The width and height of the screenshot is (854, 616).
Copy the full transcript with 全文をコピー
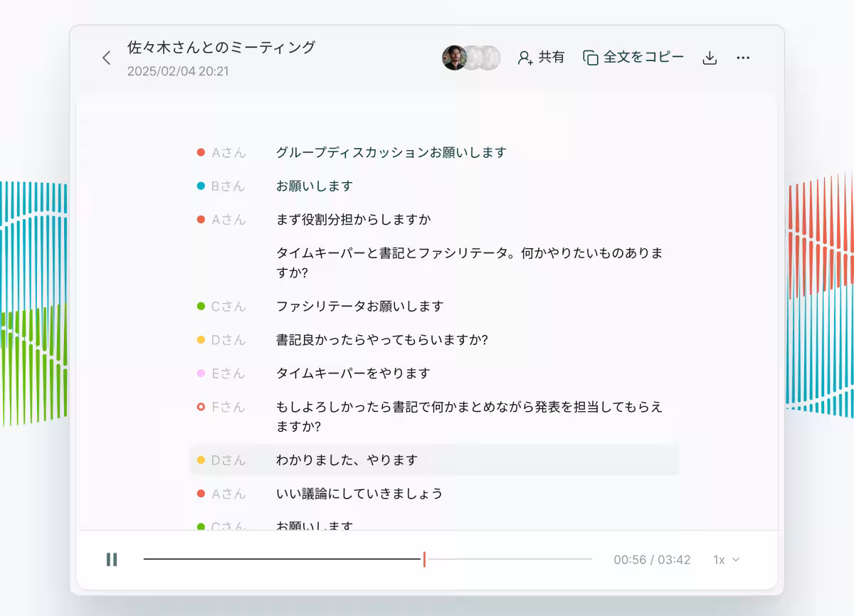click(x=643, y=58)
